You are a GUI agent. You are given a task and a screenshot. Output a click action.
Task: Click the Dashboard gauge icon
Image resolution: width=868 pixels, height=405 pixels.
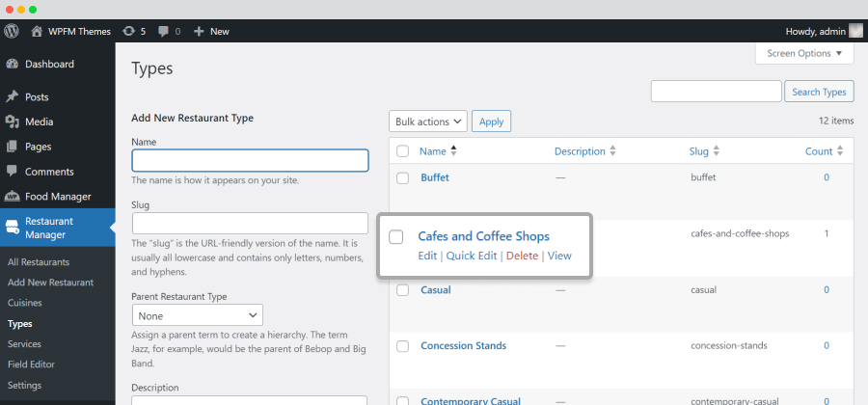(12, 65)
